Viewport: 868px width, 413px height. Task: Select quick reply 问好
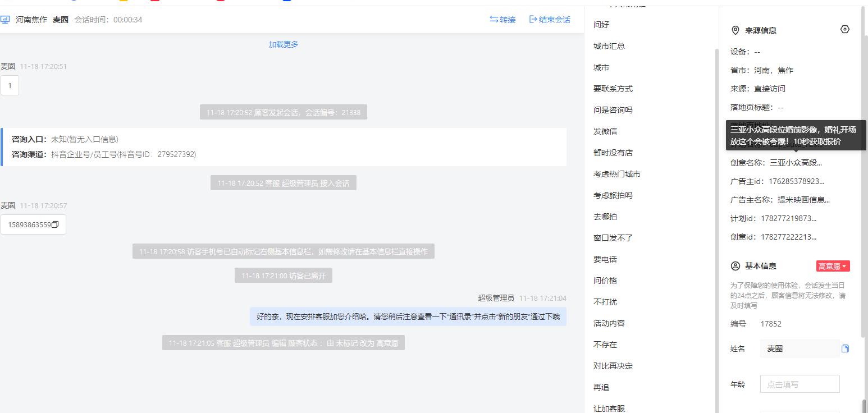tap(601, 25)
